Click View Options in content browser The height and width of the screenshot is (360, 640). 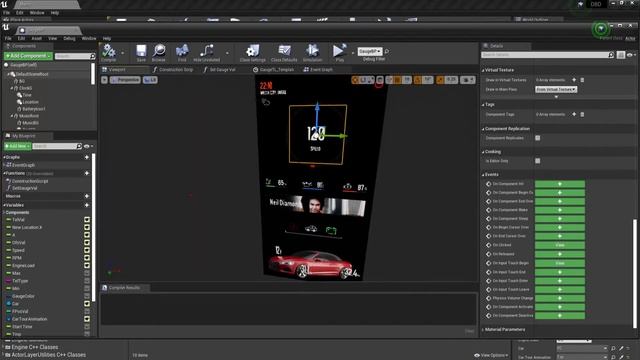click(491, 356)
